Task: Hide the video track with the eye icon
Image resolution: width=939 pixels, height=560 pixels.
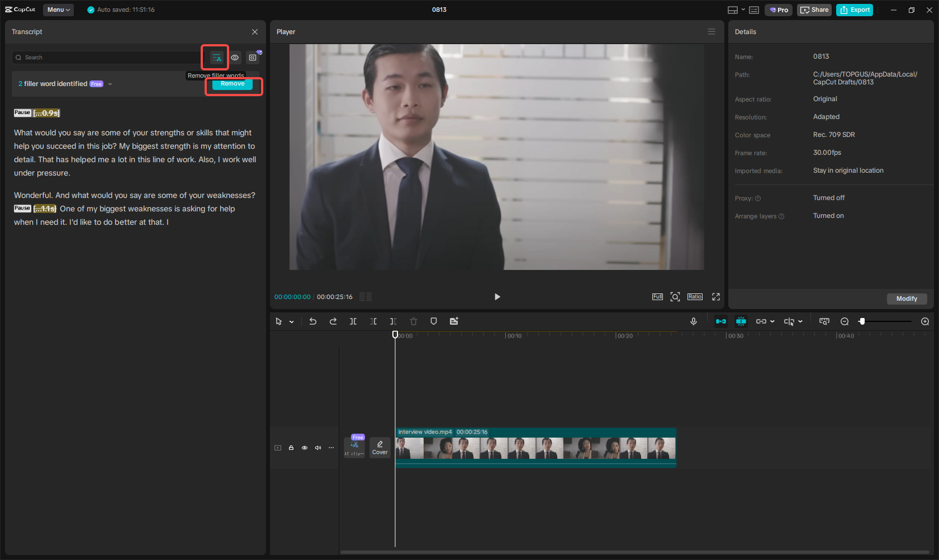Action: (x=304, y=448)
